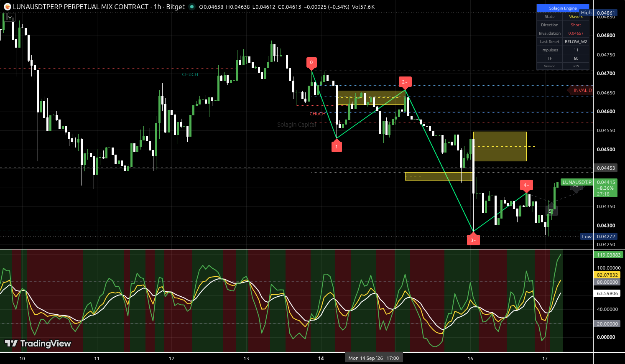
Task: Click the 80.00000 level label
Action: (607, 282)
